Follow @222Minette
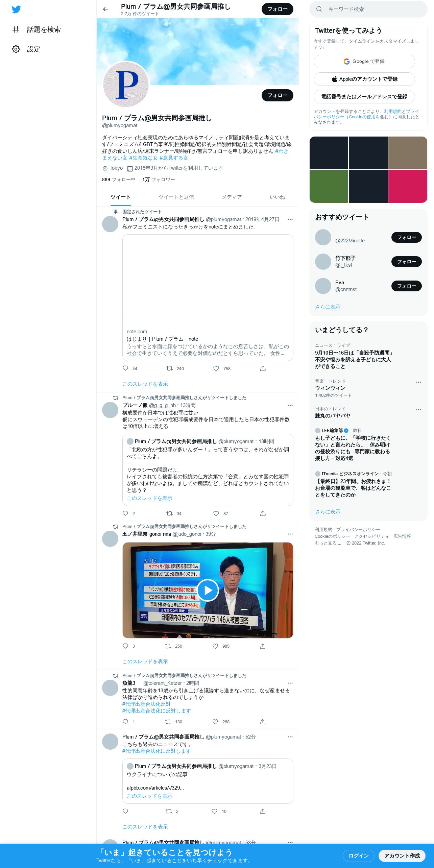Image resolution: width=434 pixels, height=868 pixels. tap(406, 237)
